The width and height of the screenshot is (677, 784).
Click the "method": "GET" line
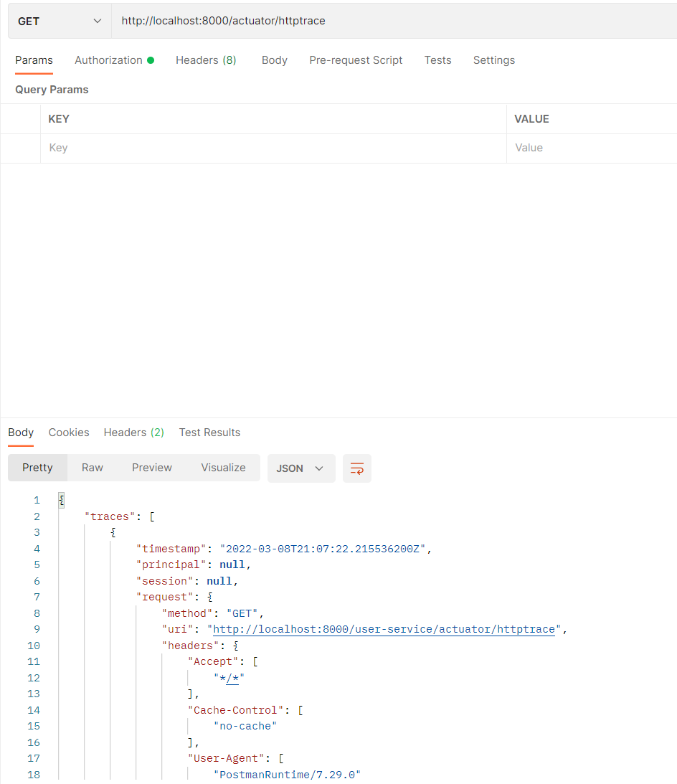click(213, 613)
